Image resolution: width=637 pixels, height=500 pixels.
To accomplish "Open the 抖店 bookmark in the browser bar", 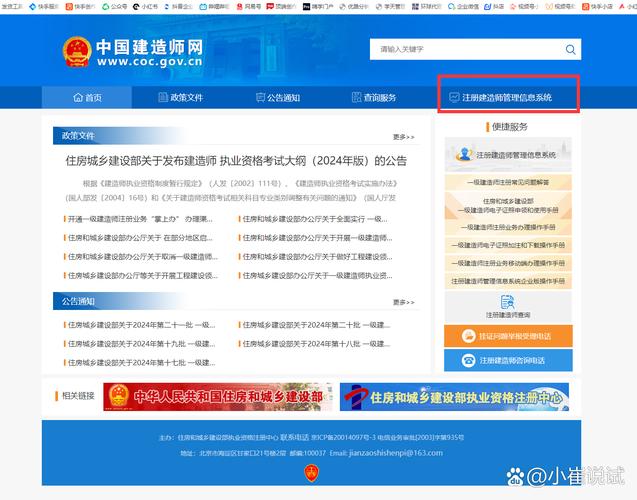I will 494,6.
